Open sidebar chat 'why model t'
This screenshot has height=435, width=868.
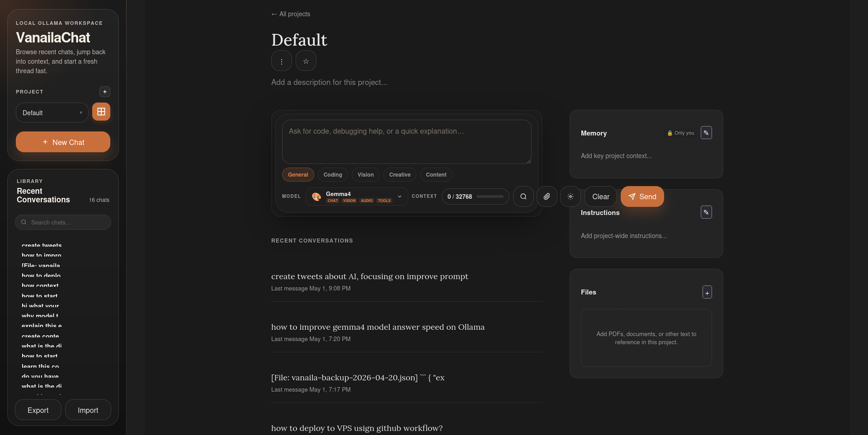tap(40, 316)
